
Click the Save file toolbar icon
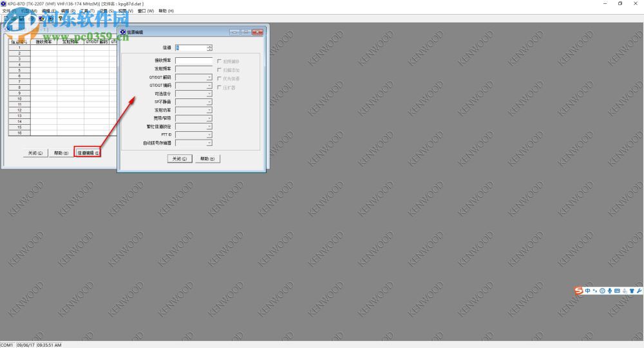pos(21,19)
